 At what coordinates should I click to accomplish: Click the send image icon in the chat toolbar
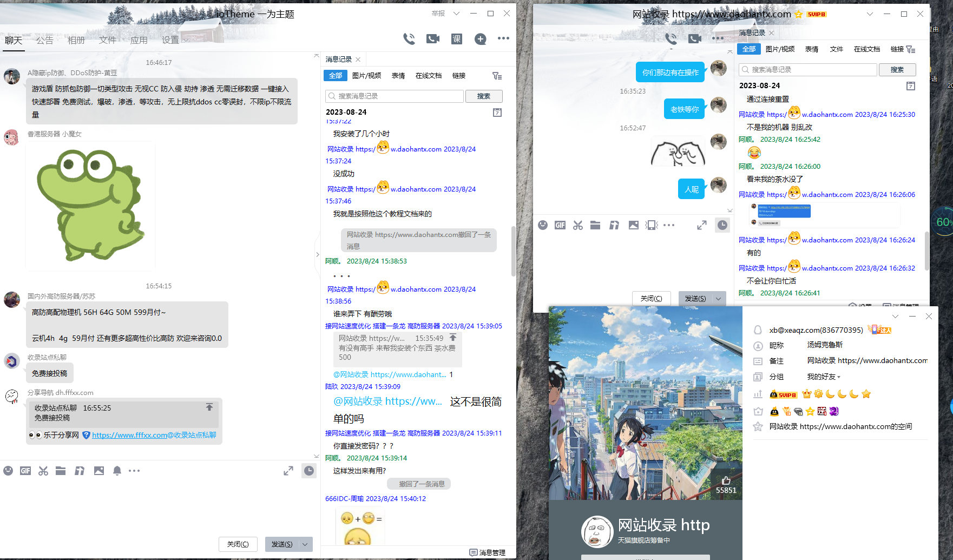98,471
